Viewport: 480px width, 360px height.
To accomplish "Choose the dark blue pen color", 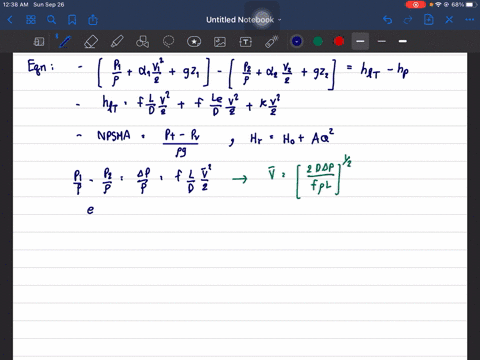I will [297, 41].
